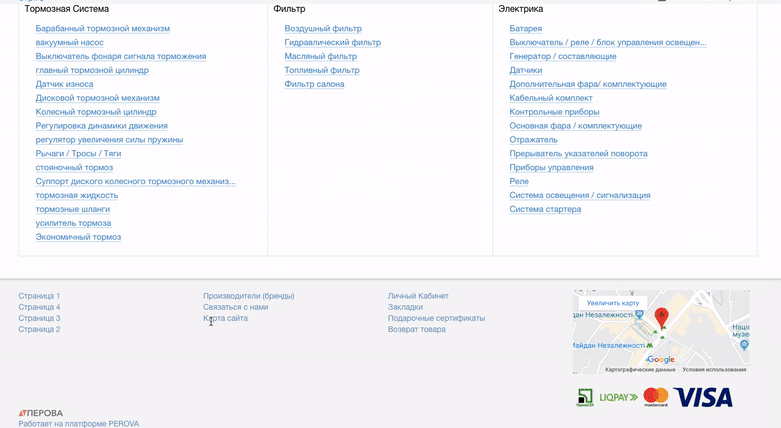Screen dimensions: 781x428
Task: Open Связаться с нами link
Action: pyautogui.click(x=235, y=307)
